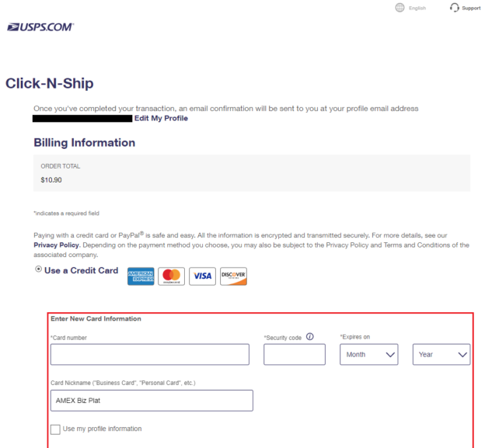
Task: Click the Use a Credit Card label text
Action: tap(82, 270)
